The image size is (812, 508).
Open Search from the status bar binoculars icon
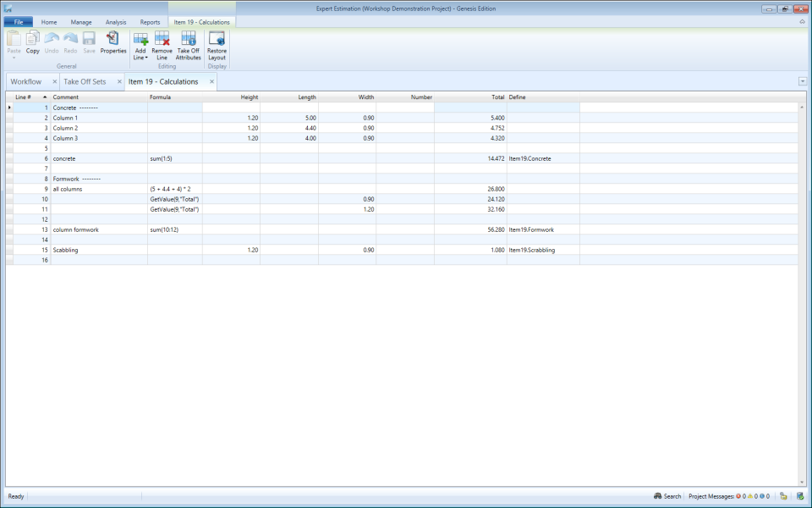(667, 496)
